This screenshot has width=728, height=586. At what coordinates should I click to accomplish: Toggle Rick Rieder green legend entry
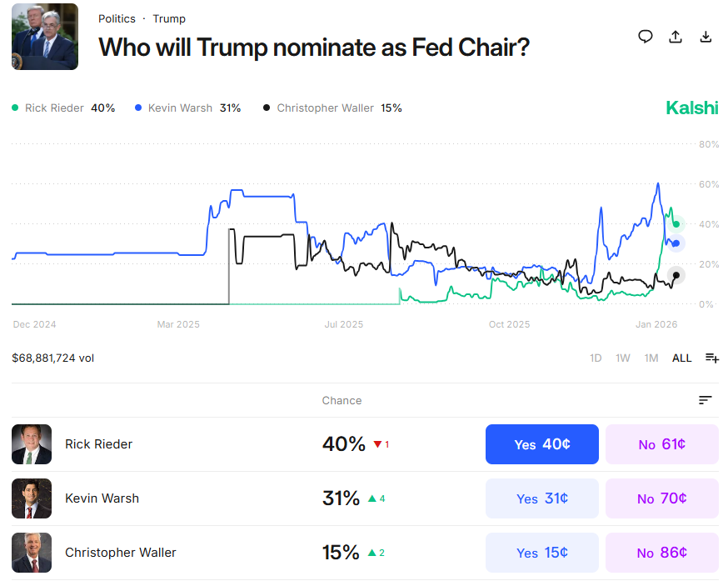(x=63, y=108)
